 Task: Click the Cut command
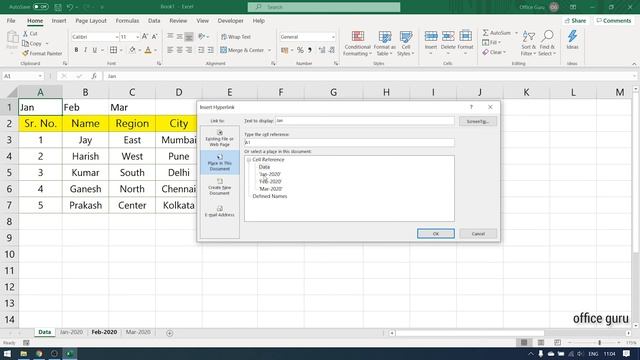[30, 33]
